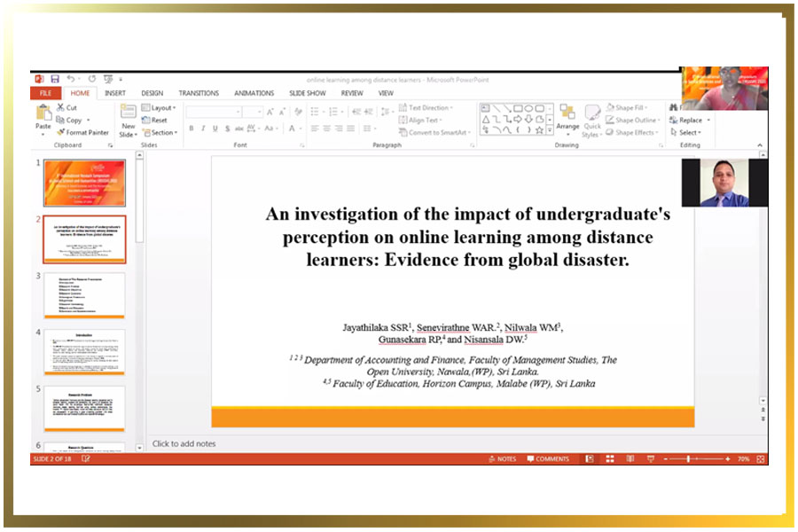Increase the font size
The height and width of the screenshot is (532, 798).
pos(270,112)
